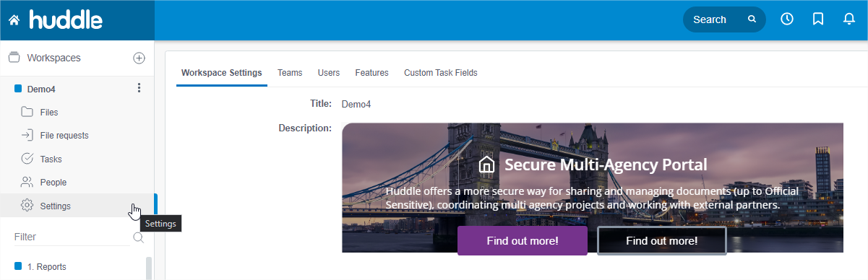Open the notifications bell icon
Screen dimensions: 868x280
point(849,19)
